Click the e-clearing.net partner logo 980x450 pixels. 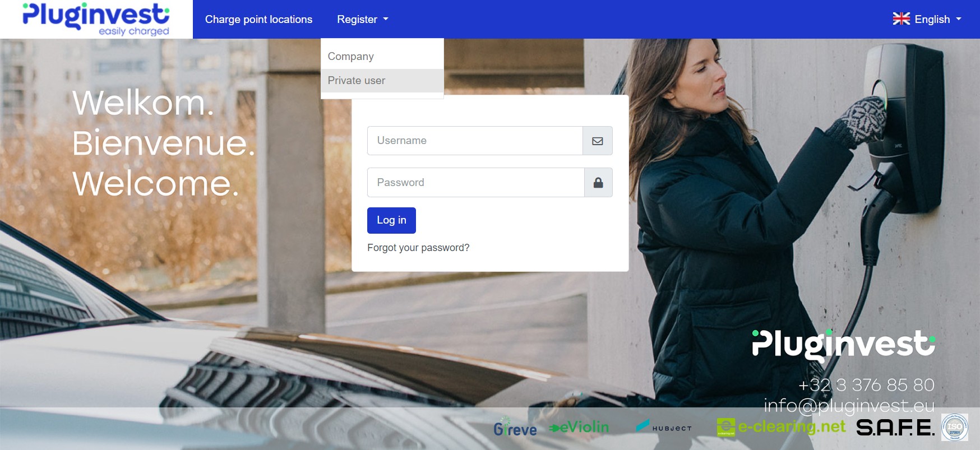780,427
